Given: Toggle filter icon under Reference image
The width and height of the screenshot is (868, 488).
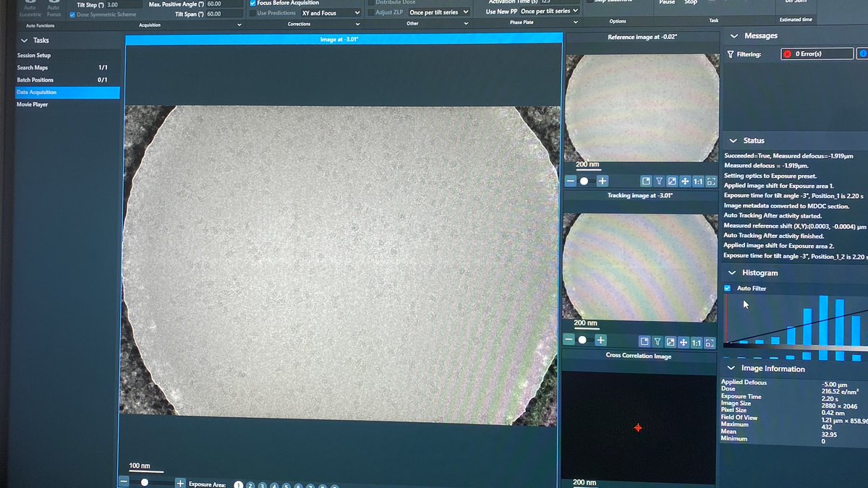Looking at the screenshot, I should [659, 181].
